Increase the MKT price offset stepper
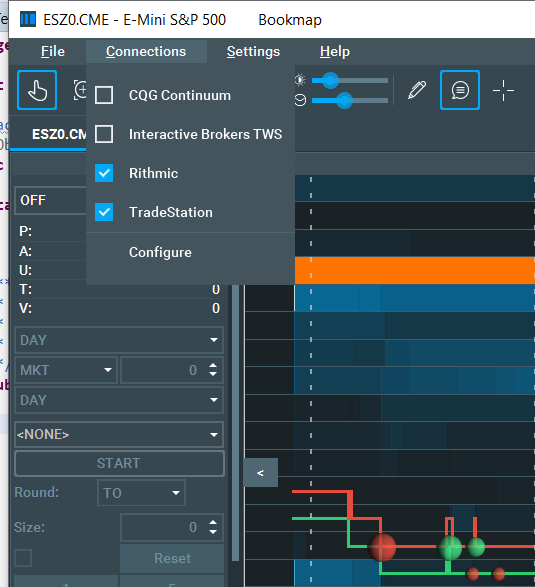535x587 pixels. pyautogui.click(x=213, y=366)
